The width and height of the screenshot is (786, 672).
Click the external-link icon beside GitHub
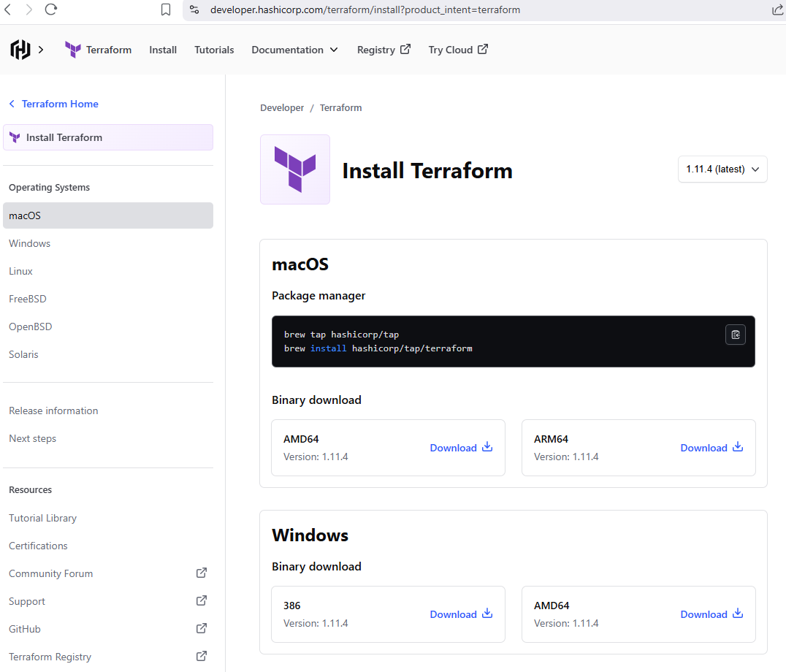pyautogui.click(x=202, y=628)
